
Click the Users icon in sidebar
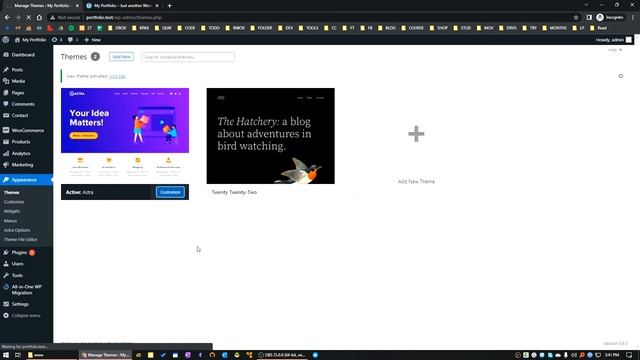[x=6, y=264]
